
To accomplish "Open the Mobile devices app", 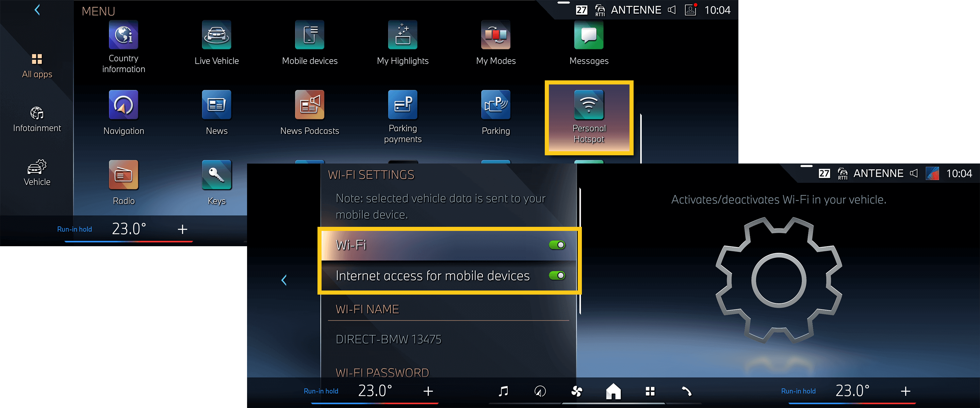I will coord(310,43).
